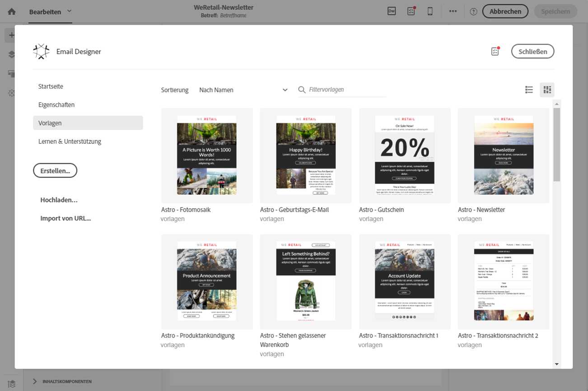Go to the home icon
Screen dimensions: 588x391
[12, 12]
